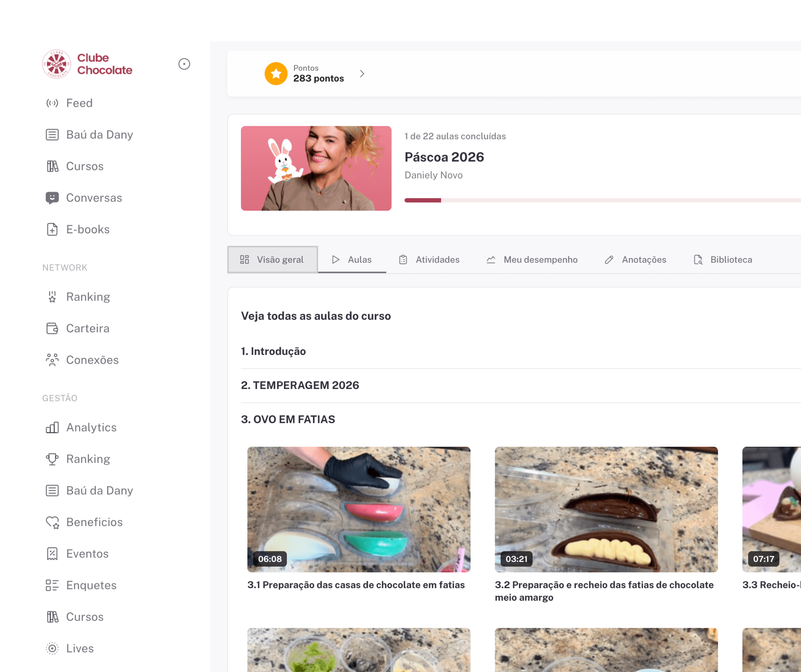Switch to the Atividades tab
Image resolution: width=801 pixels, height=672 pixels.
[430, 260]
